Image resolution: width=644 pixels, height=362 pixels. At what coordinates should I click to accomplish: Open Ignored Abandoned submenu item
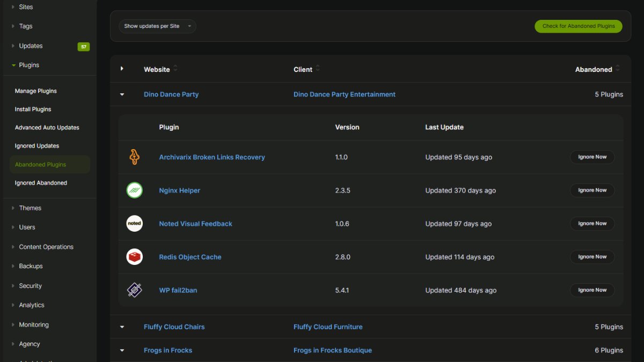point(41,183)
